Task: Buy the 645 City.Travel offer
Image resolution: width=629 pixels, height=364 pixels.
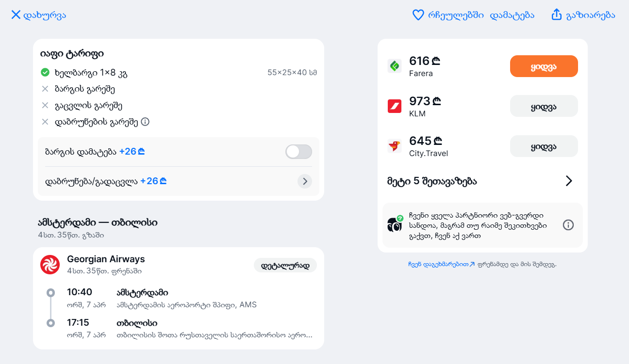Action: pyautogui.click(x=544, y=146)
